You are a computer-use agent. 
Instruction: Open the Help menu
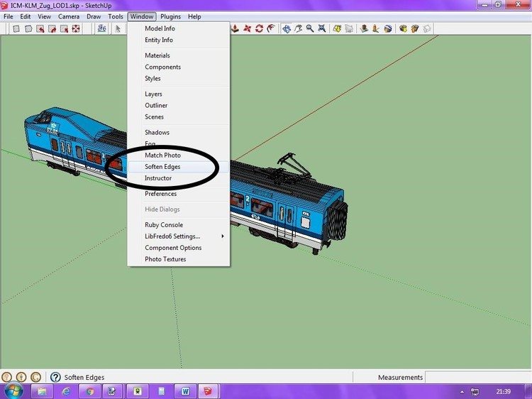(x=194, y=16)
